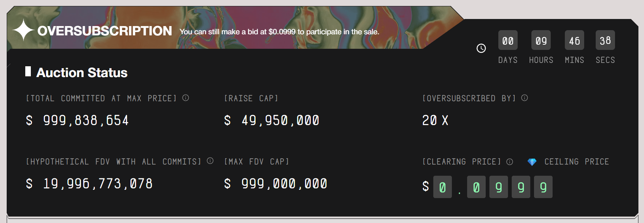This screenshot has height=223, width=644.
Task: Click the blue diamond Ceiling Price icon
Action: (532, 162)
